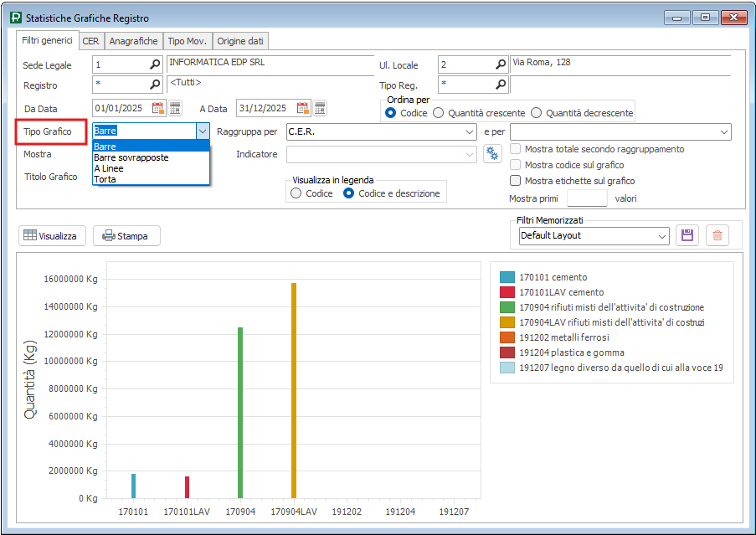This screenshot has width=756, height=535.
Task: Open the Filtri Memorizzati Default Layout dropdown
Action: pyautogui.click(x=661, y=236)
